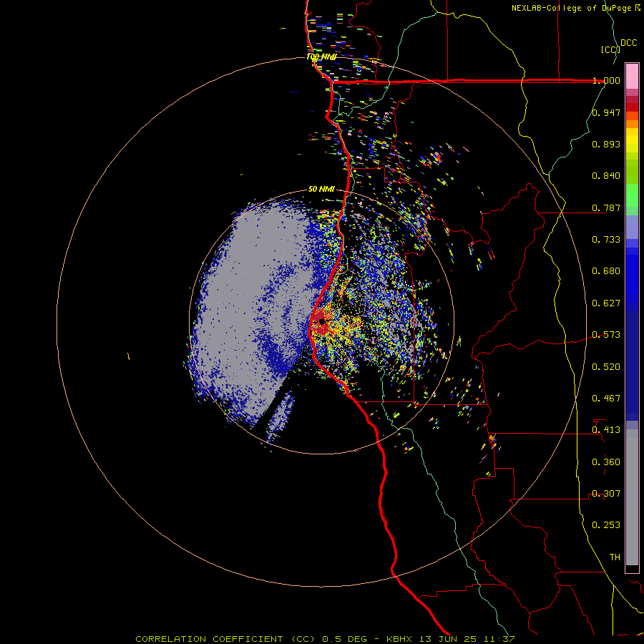Viewport: 644px width, 644px height.
Task: Select the 1.000 legend value
Action: (606, 80)
